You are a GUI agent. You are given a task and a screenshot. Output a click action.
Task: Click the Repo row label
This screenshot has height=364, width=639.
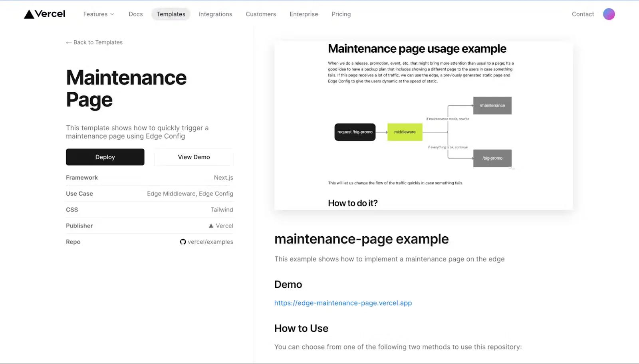(x=73, y=242)
